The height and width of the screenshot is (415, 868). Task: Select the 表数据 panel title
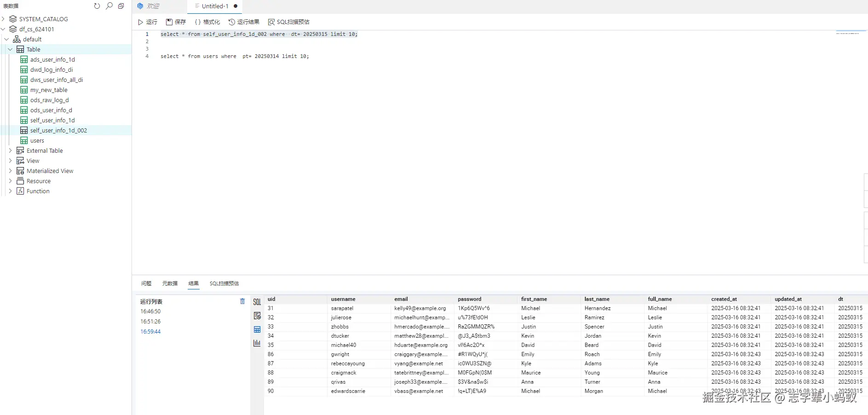pos(11,6)
